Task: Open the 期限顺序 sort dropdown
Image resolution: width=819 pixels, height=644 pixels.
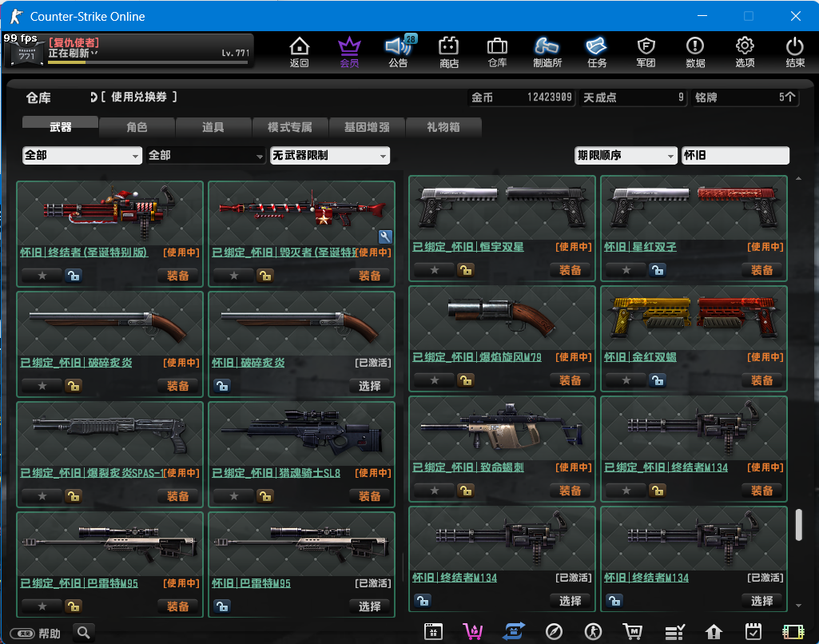Action: [x=626, y=155]
